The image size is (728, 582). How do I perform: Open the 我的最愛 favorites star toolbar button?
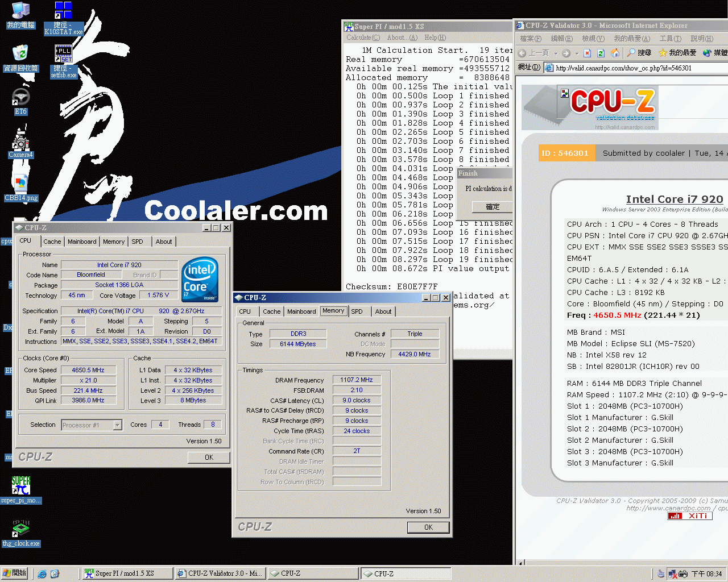tap(677, 53)
